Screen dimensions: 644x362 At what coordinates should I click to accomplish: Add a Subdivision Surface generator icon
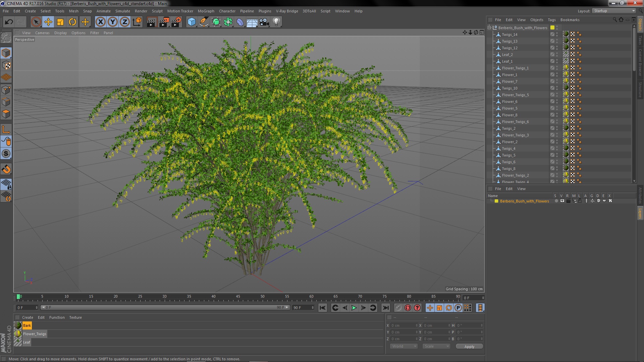tap(216, 22)
